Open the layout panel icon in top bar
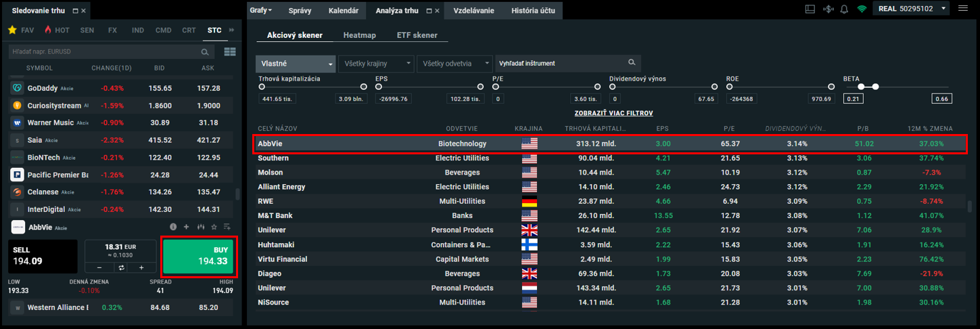Screen dimensions: 980x329 click(810, 9)
